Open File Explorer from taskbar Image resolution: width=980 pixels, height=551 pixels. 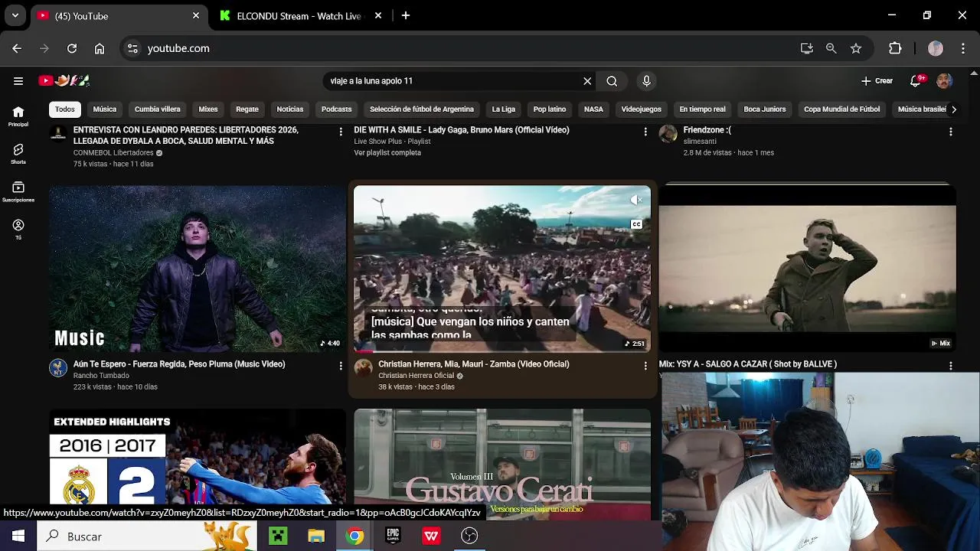coord(316,536)
